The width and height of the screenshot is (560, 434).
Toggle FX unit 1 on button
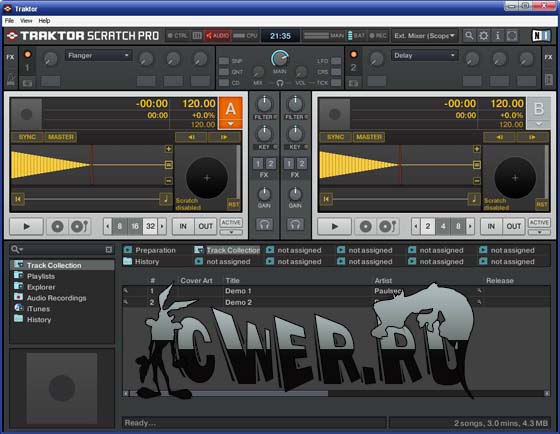[28, 55]
